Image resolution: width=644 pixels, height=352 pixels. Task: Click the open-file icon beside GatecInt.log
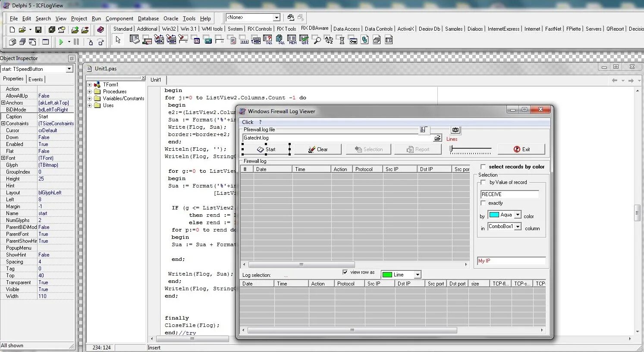coord(437,138)
